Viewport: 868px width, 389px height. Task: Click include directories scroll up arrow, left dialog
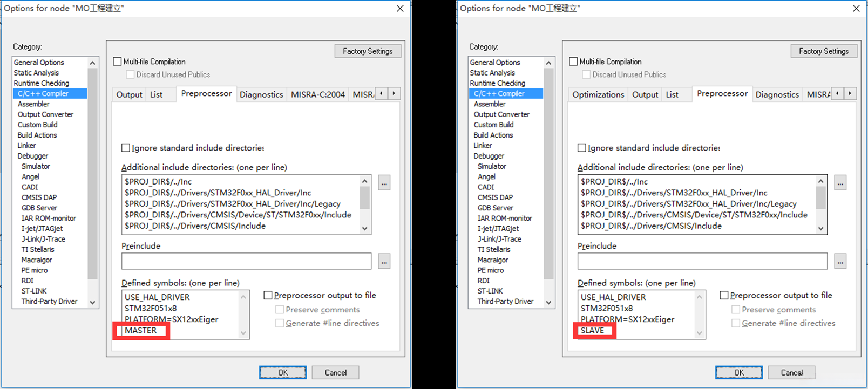click(x=365, y=181)
